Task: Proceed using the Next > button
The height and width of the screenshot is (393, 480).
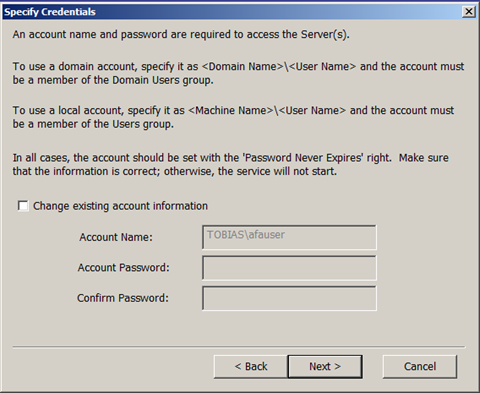Action: point(325,367)
